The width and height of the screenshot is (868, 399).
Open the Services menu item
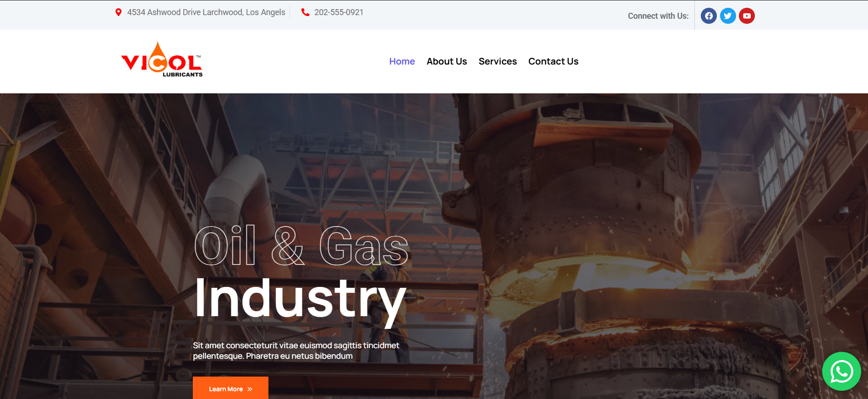[497, 61]
